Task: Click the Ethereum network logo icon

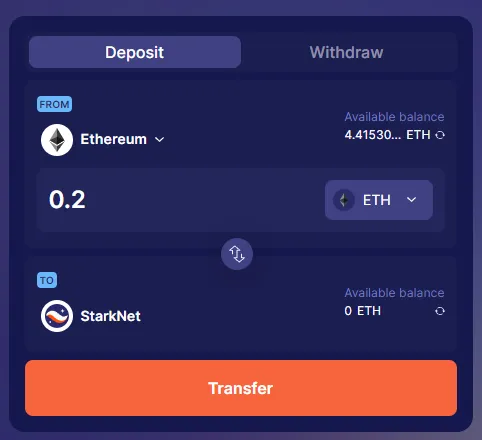Action: coord(57,140)
